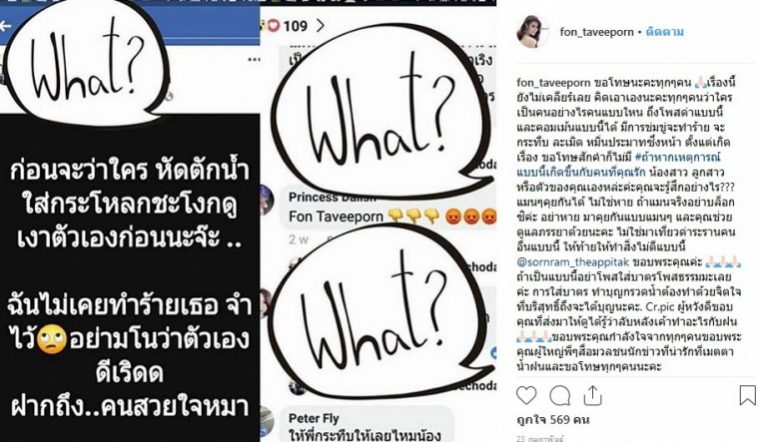Open fon_taveeporn username in header
This screenshot has width=759, height=442.
point(596,32)
